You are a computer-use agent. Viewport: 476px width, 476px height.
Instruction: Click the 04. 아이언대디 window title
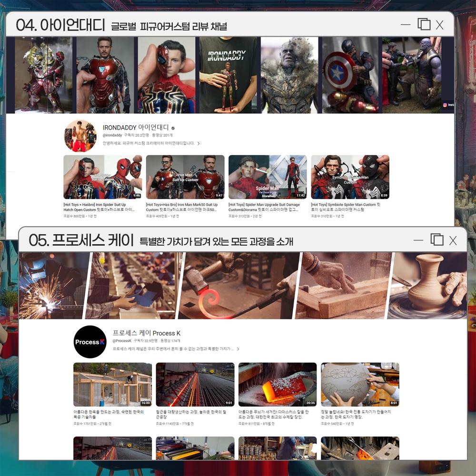(60, 25)
